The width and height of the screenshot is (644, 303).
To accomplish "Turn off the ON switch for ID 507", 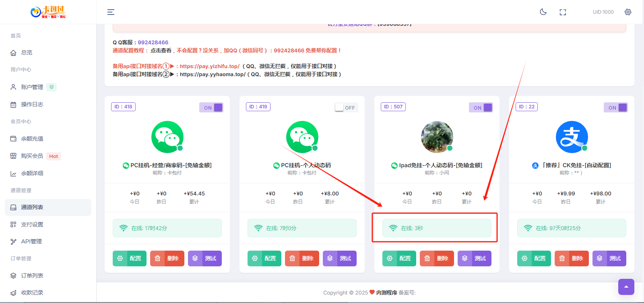I will (x=481, y=108).
